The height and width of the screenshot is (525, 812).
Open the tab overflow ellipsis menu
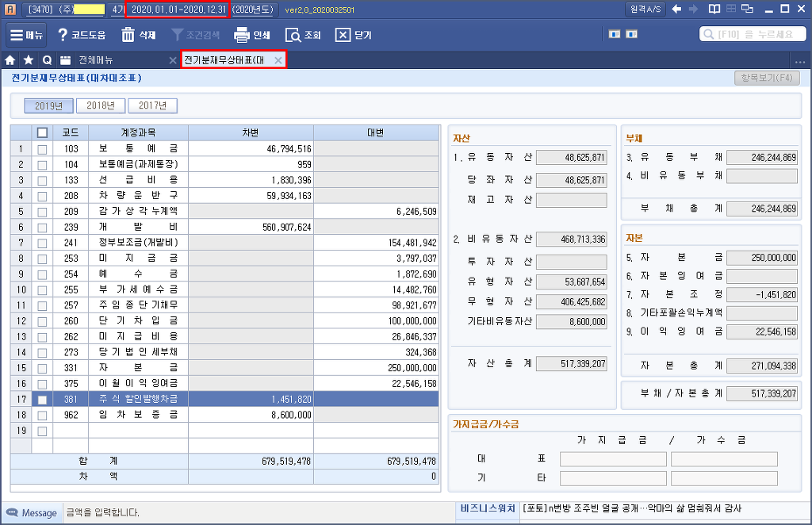tap(799, 60)
